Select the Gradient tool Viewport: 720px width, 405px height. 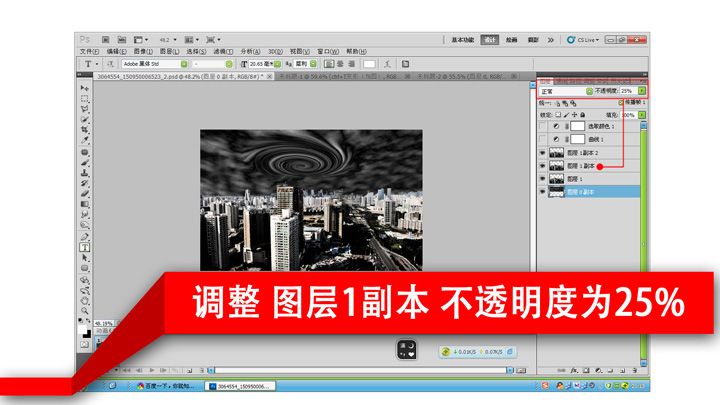84,204
